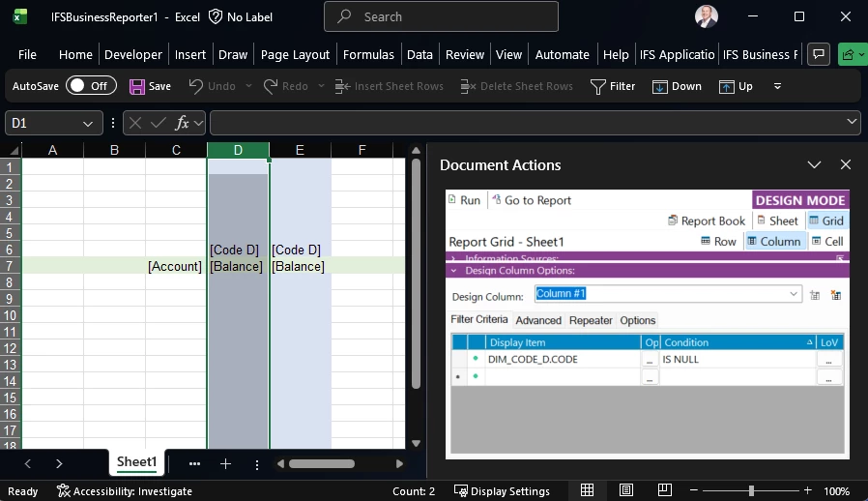Click the zoom in plus button
Screen dimensions: 868x501
(808, 490)
